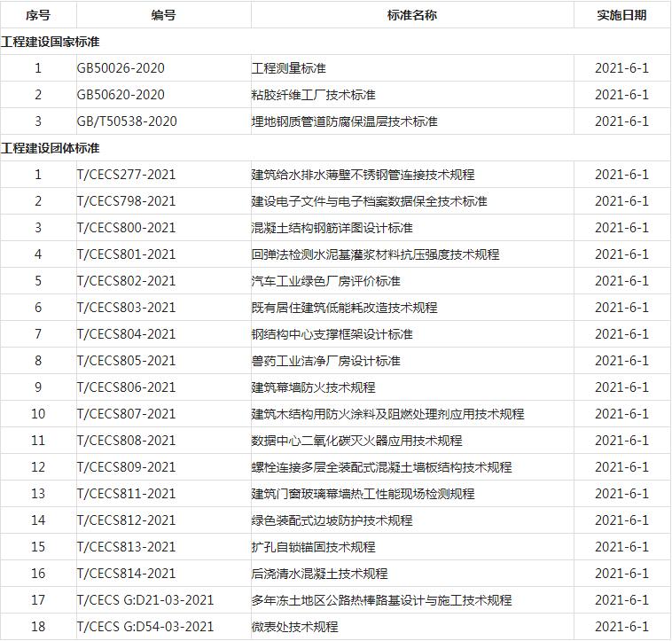Click 建筑木结构用防火涂料及阻燃处理剂应用技术规程
Viewport: 672px width, 641px height.
[387, 413]
